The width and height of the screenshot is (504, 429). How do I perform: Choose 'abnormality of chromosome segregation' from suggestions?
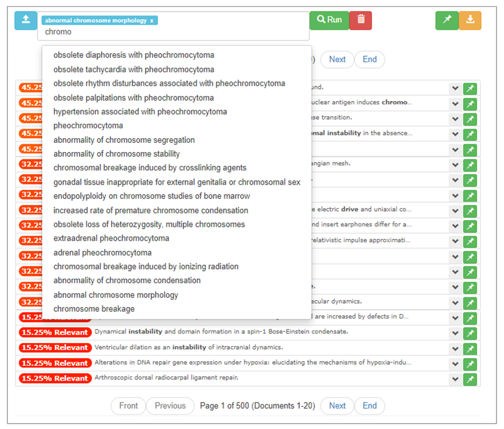(x=124, y=140)
